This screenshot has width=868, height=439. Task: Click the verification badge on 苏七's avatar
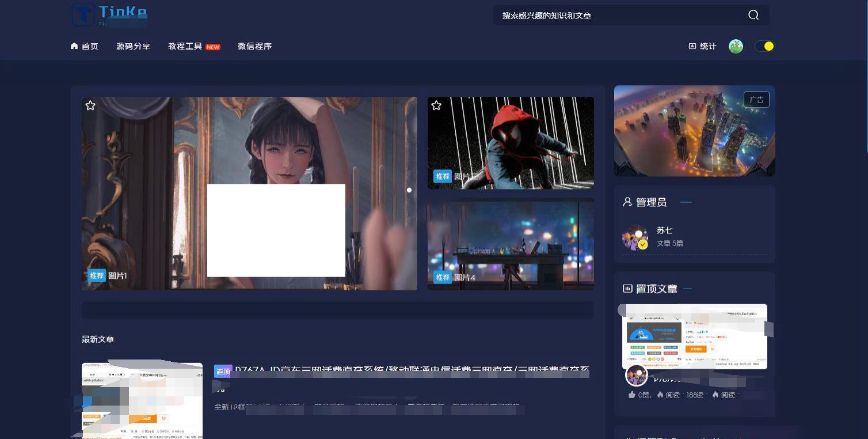coord(644,244)
